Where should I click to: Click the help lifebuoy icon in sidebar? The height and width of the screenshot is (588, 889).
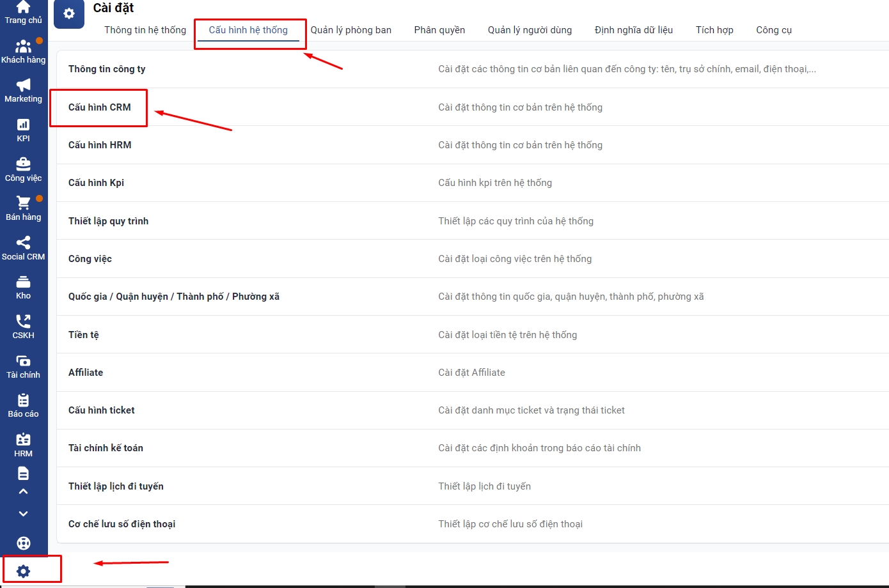23,543
